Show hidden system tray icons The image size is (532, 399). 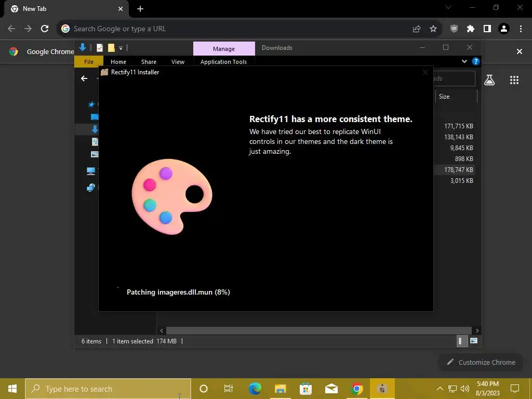pyautogui.click(x=440, y=389)
